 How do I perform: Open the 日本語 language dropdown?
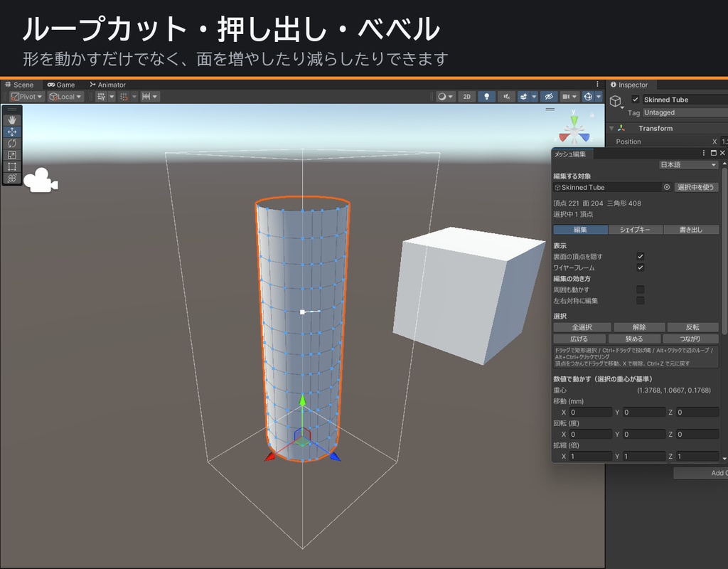(688, 165)
